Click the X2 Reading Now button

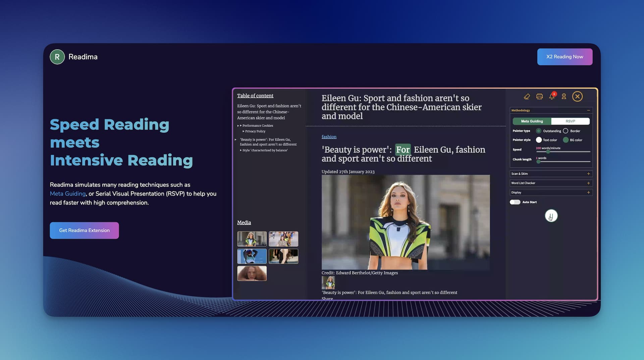(x=565, y=57)
